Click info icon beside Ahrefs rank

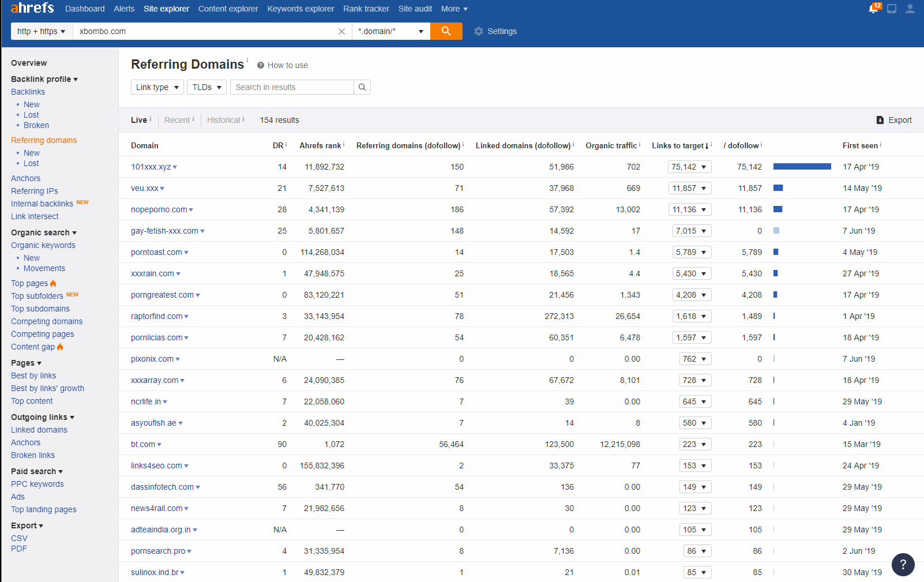(x=344, y=144)
